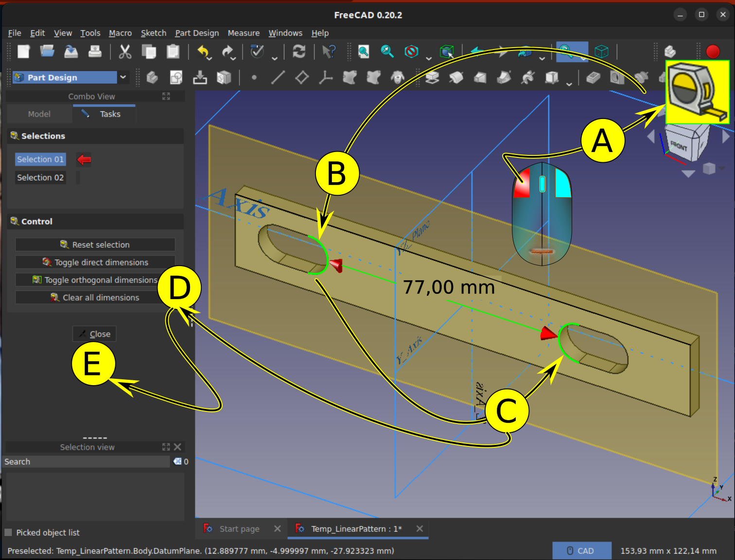
Task: Save the document with the save icon
Action: point(71,51)
